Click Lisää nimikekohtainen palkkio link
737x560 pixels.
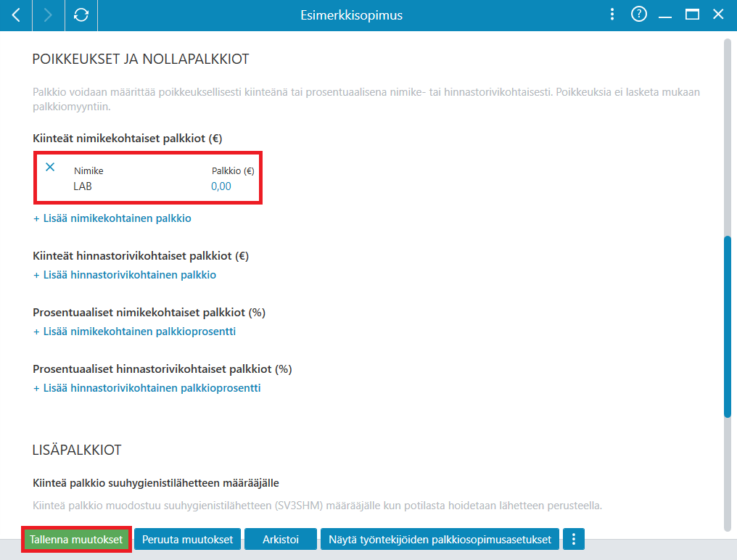(x=112, y=218)
